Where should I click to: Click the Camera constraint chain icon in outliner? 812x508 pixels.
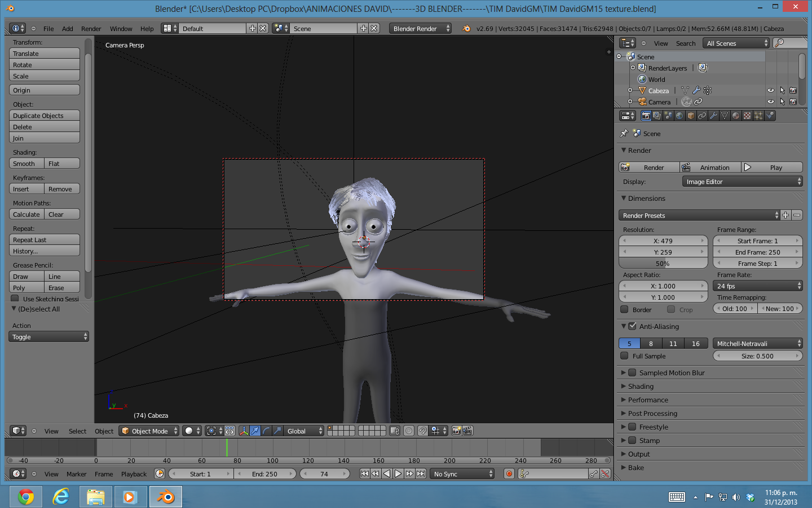(698, 102)
